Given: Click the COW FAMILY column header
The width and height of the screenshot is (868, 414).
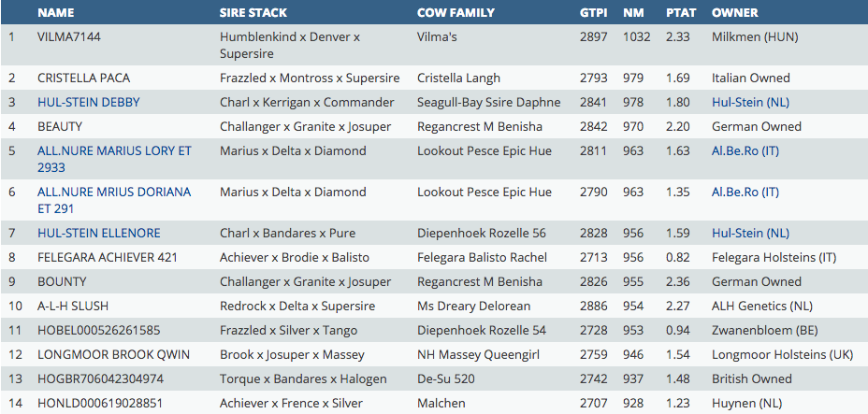Looking at the screenshot, I should 456,13.
